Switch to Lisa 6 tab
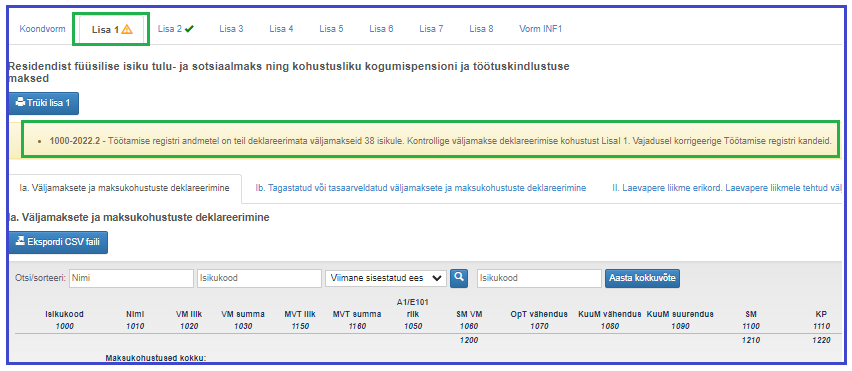The image size is (852, 371). (x=381, y=29)
